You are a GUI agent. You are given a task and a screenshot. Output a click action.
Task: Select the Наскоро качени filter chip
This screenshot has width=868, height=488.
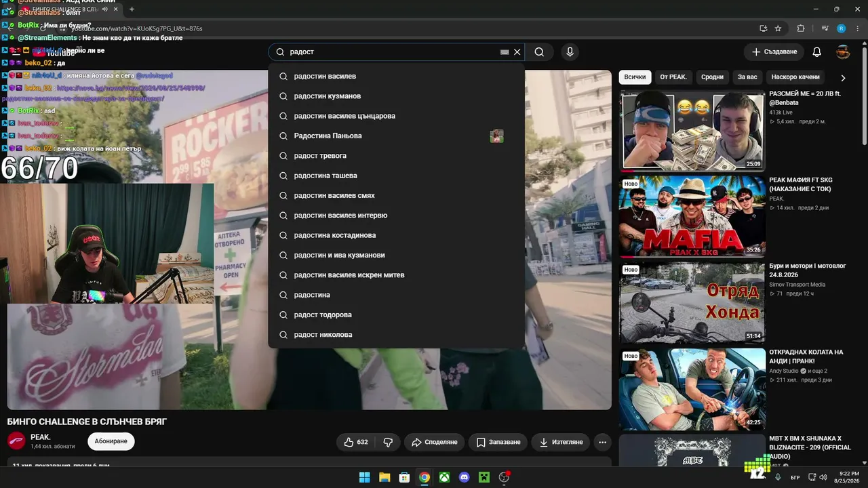click(x=795, y=77)
